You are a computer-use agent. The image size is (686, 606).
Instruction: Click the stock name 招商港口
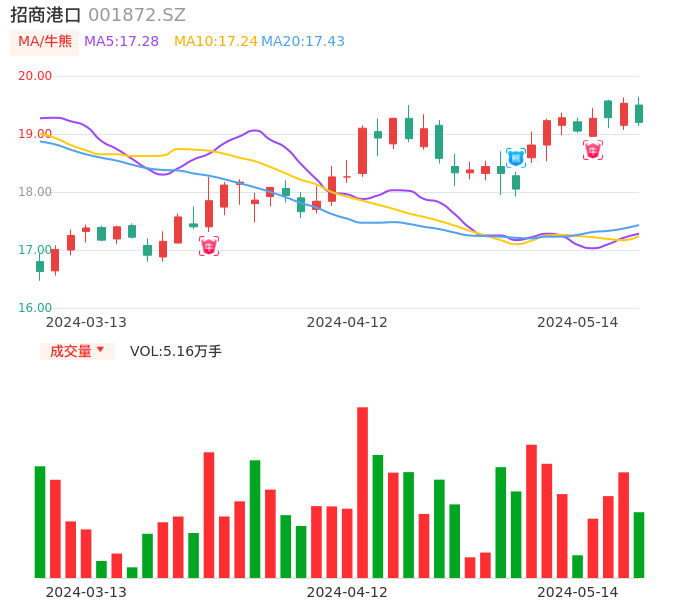pos(45,15)
